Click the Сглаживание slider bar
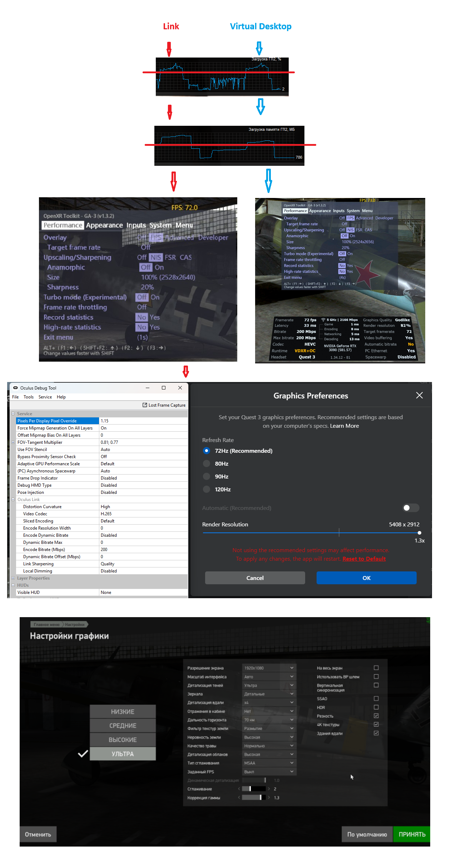This screenshot has width=462, height=868. (x=254, y=789)
